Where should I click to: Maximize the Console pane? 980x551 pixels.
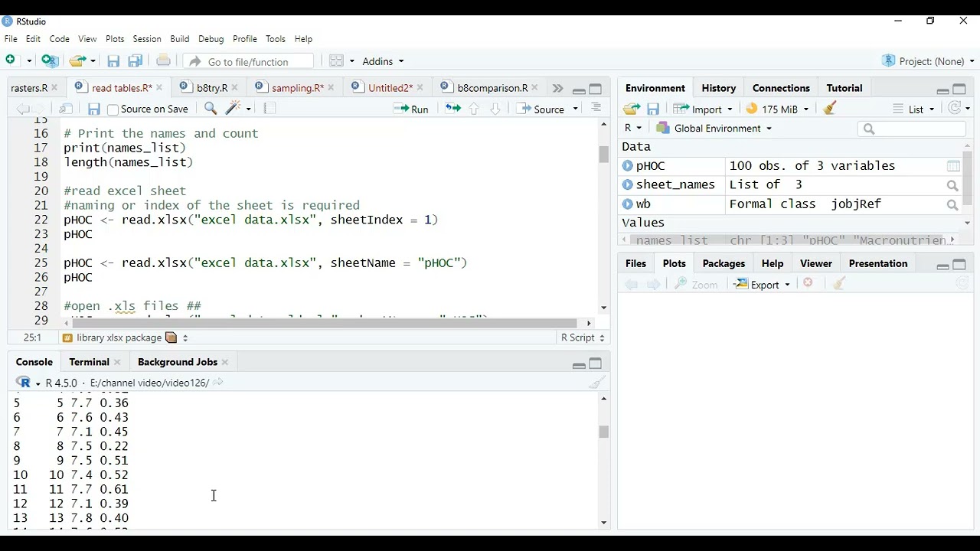tap(596, 364)
